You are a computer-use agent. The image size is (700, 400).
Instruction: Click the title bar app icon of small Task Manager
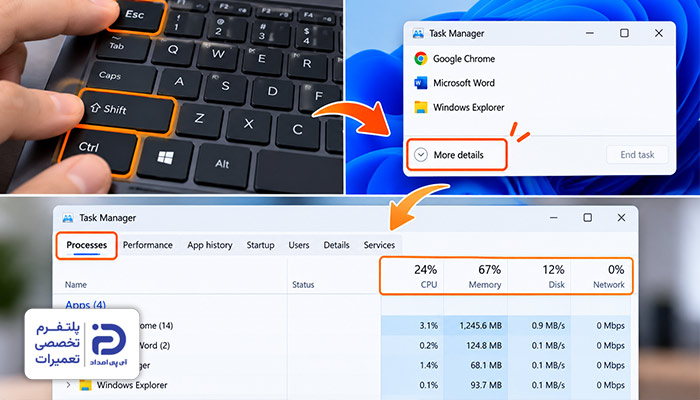point(418,33)
